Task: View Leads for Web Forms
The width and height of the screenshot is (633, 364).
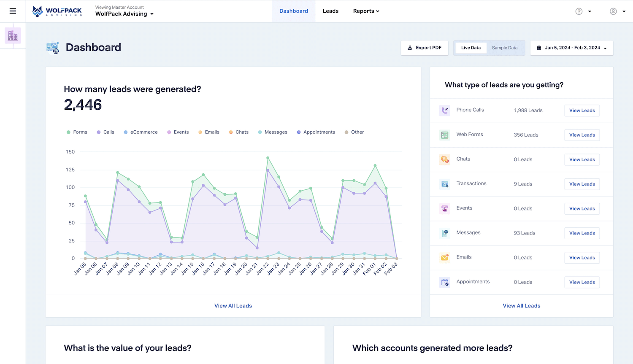Action: pos(582,135)
